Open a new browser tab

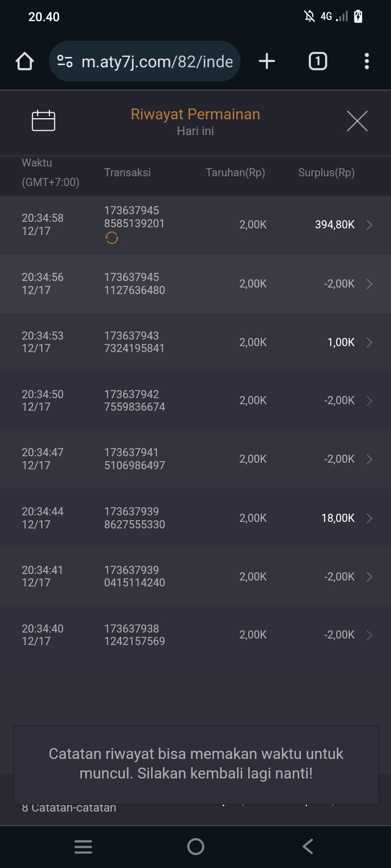coord(267,61)
